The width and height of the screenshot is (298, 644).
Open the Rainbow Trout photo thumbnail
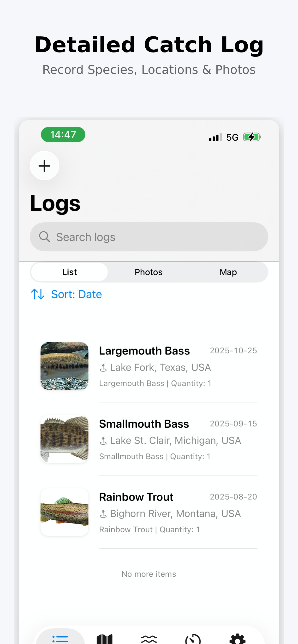point(64,512)
